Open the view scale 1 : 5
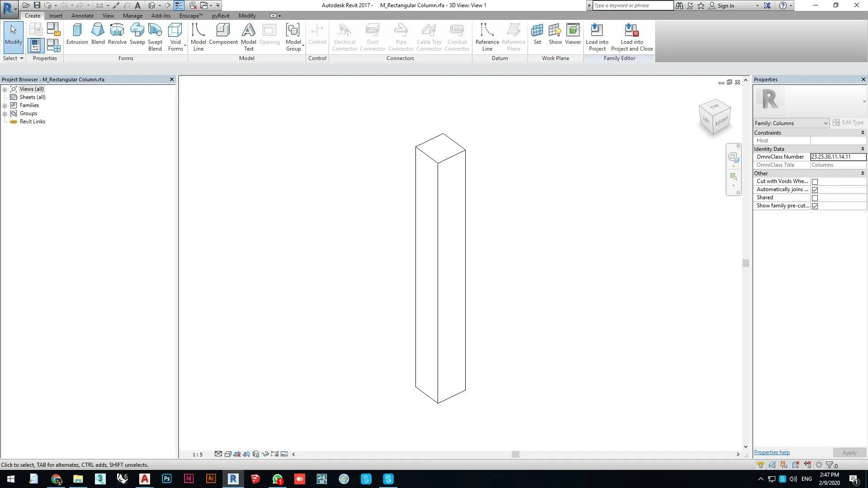This screenshot has height=488, width=868. 198,455
